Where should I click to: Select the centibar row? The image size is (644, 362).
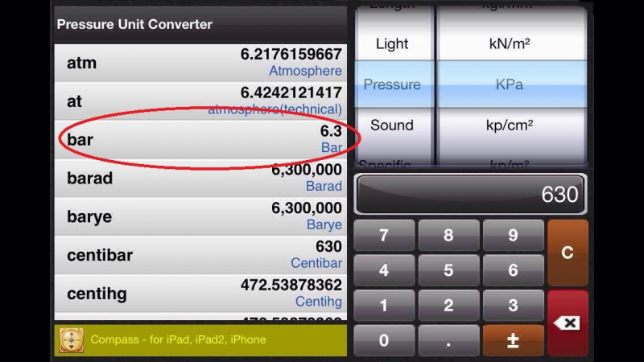click(x=200, y=255)
